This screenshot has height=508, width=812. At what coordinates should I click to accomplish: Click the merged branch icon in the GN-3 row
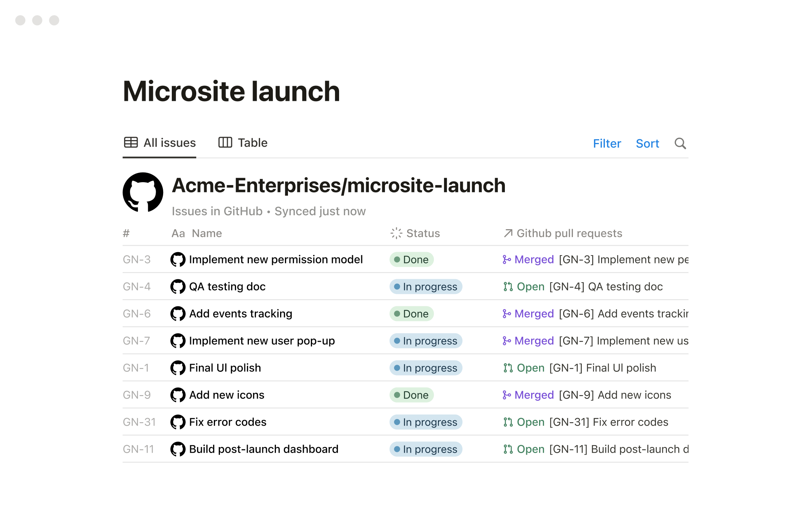point(507,260)
